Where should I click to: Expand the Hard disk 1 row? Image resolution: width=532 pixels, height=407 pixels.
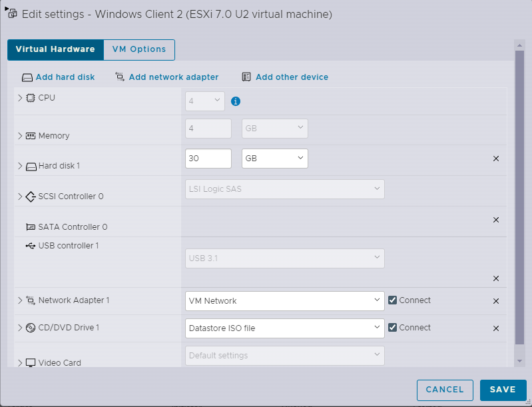point(20,166)
